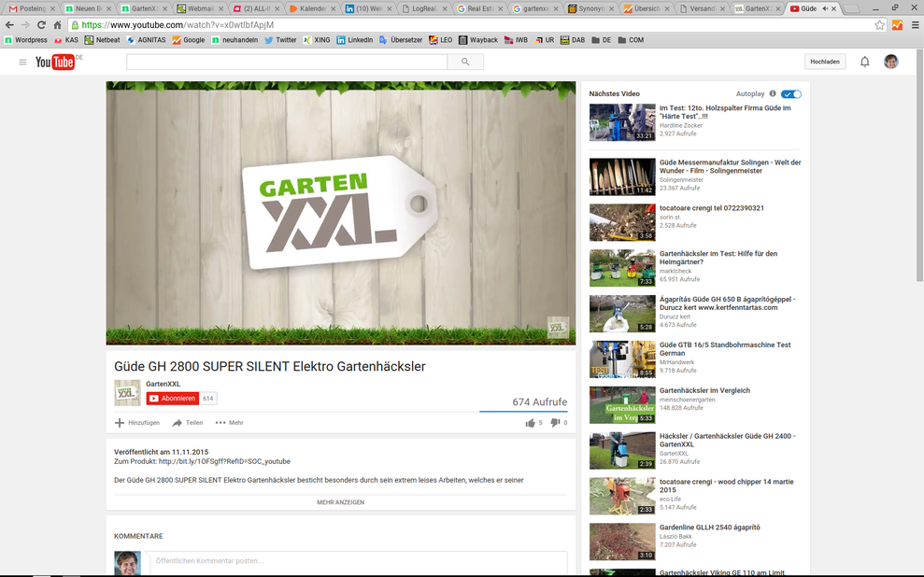Open the account avatar menu
The height and width of the screenshot is (577, 924).
pos(891,62)
